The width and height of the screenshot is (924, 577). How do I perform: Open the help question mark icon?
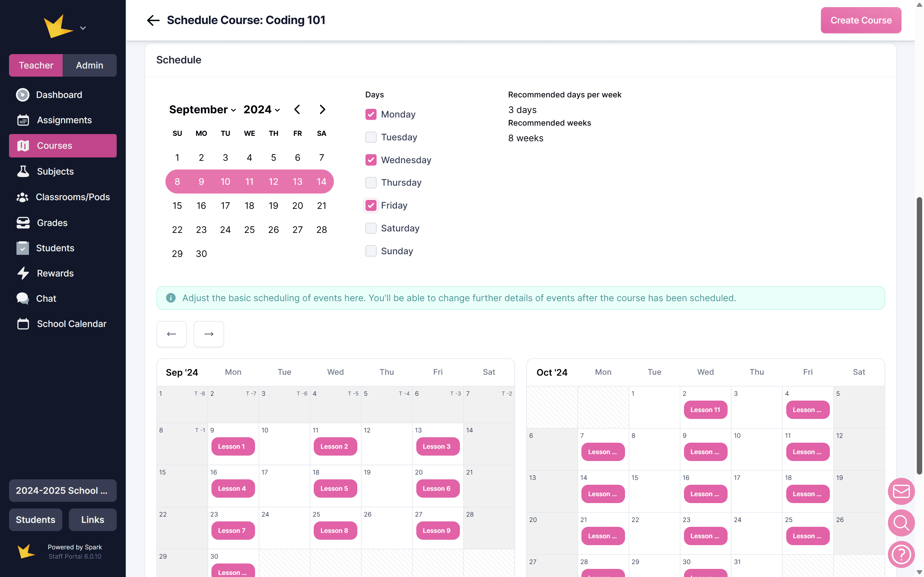click(901, 554)
